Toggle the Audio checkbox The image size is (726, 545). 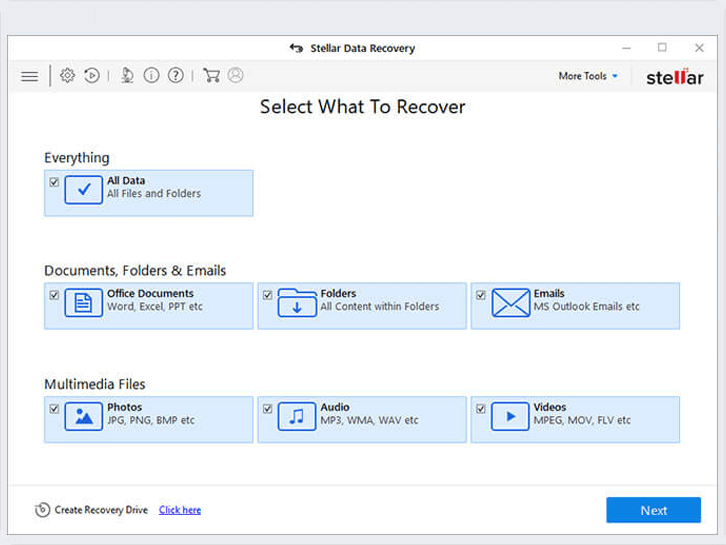click(x=268, y=408)
